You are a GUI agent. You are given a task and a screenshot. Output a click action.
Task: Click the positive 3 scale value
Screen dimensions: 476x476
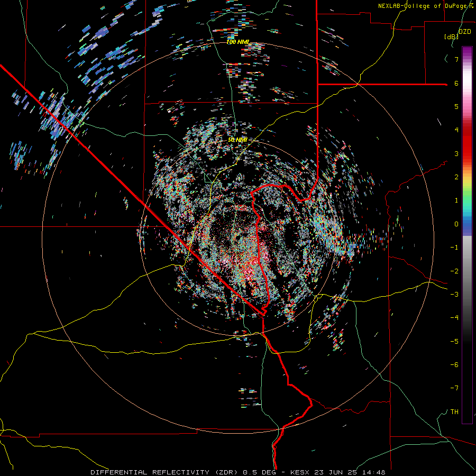(456, 153)
